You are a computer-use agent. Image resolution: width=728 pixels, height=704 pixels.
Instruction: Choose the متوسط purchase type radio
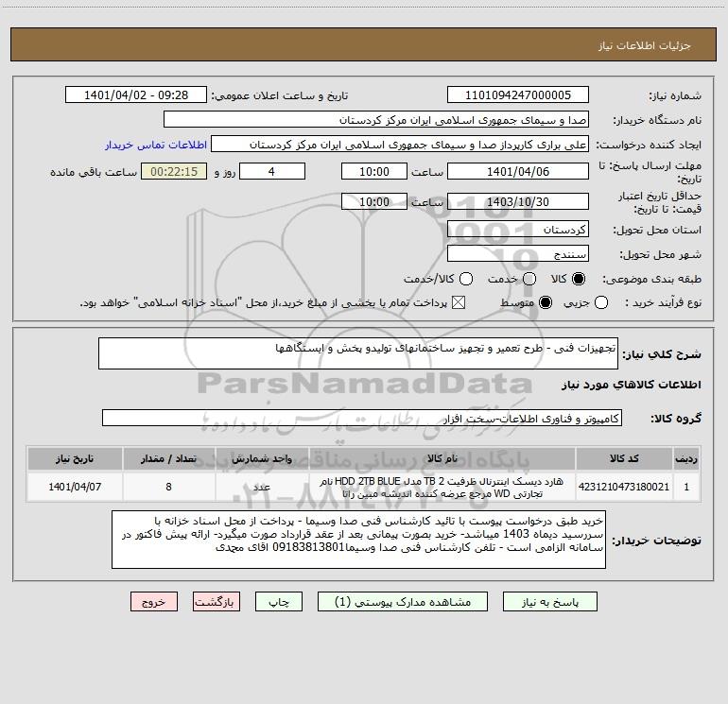pos(546,303)
